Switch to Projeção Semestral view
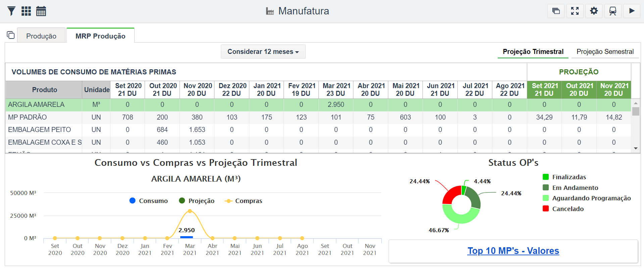The height and width of the screenshot is (268, 644). [605, 52]
